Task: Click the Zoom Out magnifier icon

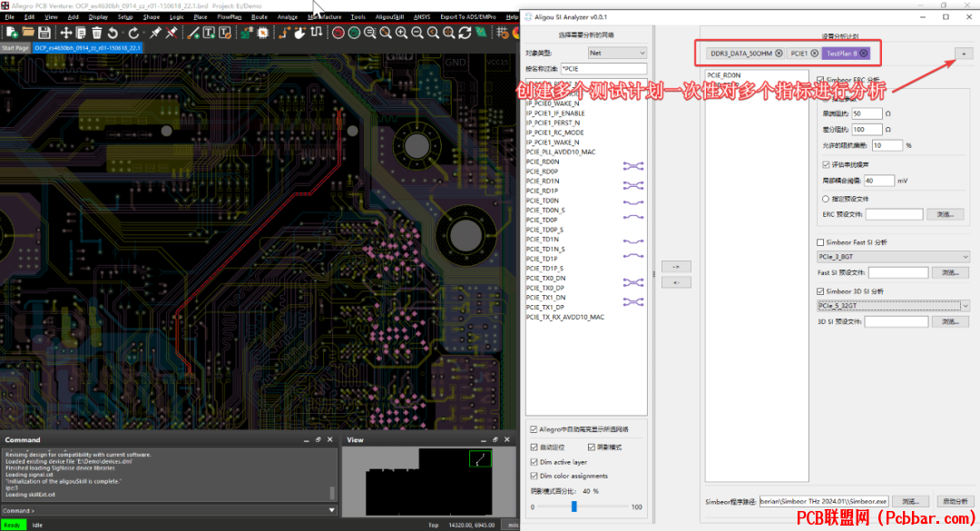Action: click(x=416, y=33)
